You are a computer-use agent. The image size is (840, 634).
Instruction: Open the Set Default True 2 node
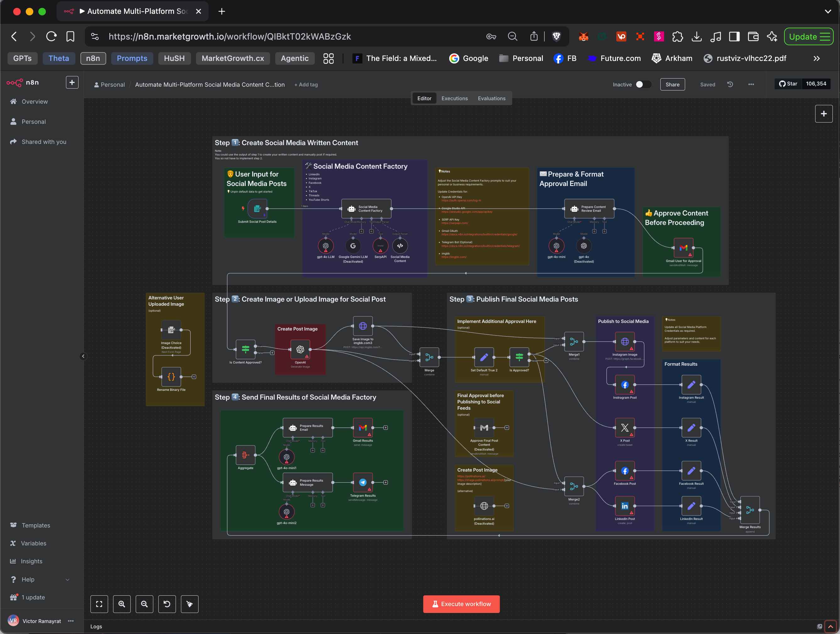coord(484,357)
